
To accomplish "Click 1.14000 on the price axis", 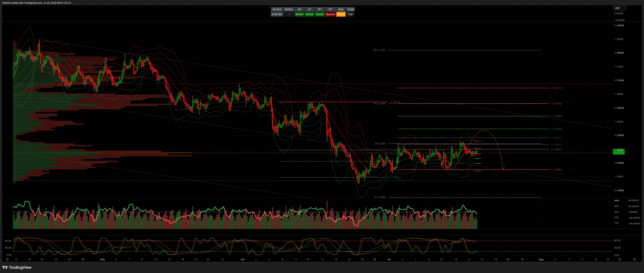I will (x=619, y=163).
